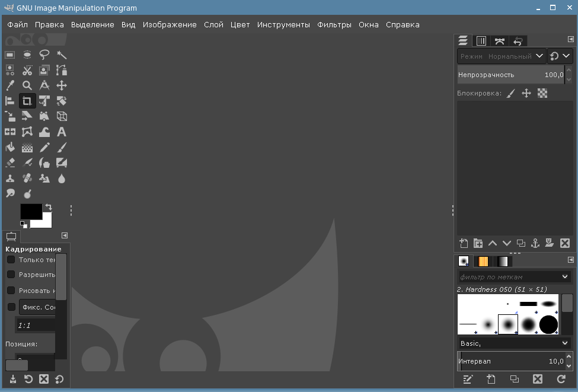Image resolution: width=578 pixels, height=392 pixels.
Task: Select the Bucket Fill tool
Action: tap(10, 148)
